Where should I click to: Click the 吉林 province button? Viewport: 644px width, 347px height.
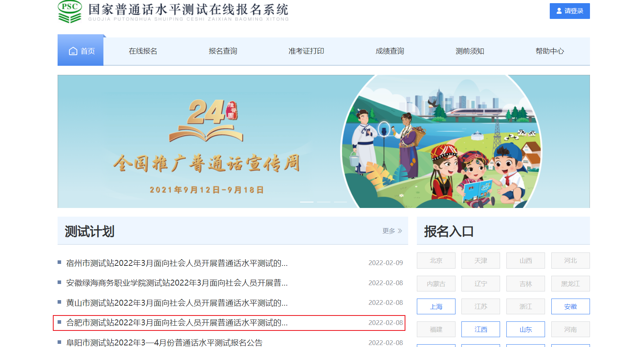click(x=526, y=284)
